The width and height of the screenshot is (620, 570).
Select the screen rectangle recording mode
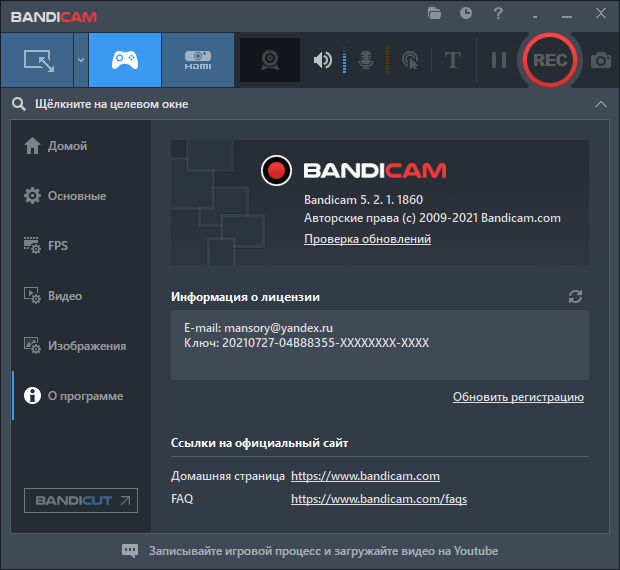[x=36, y=60]
